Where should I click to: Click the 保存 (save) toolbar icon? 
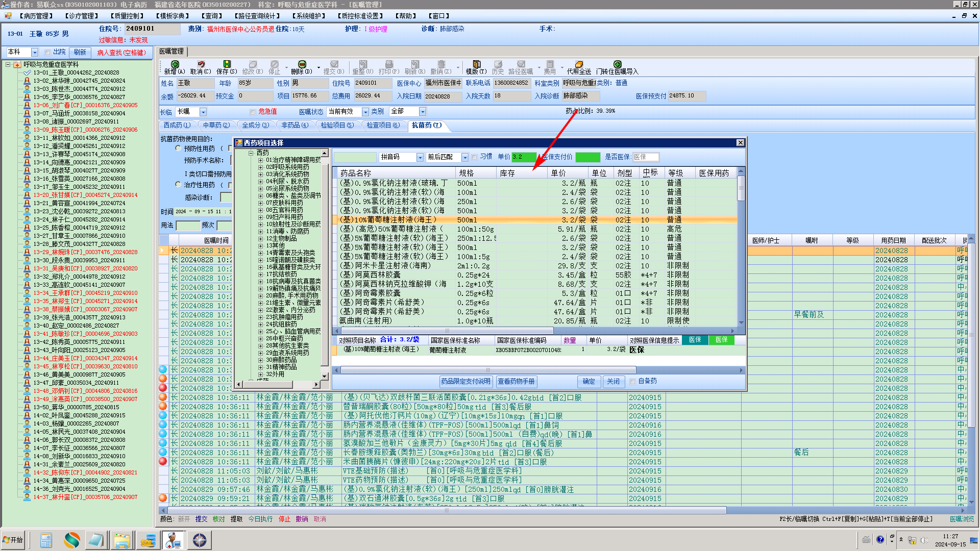(227, 65)
